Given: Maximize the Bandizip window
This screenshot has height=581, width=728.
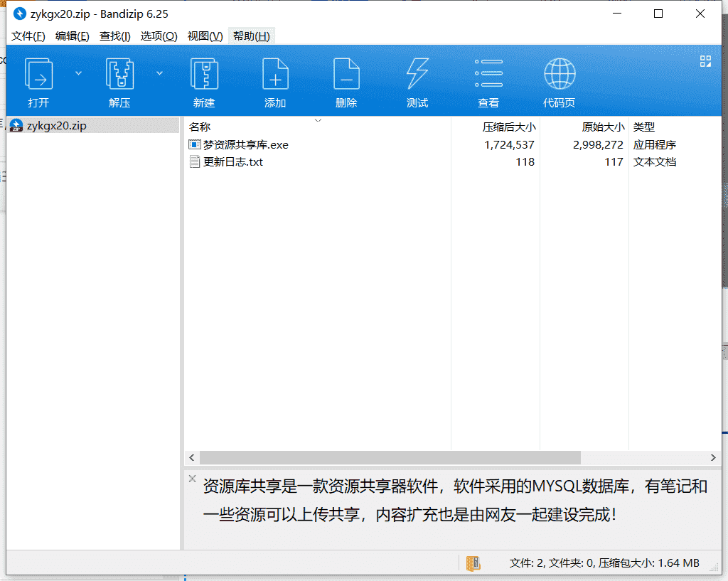Looking at the screenshot, I should pos(658,14).
